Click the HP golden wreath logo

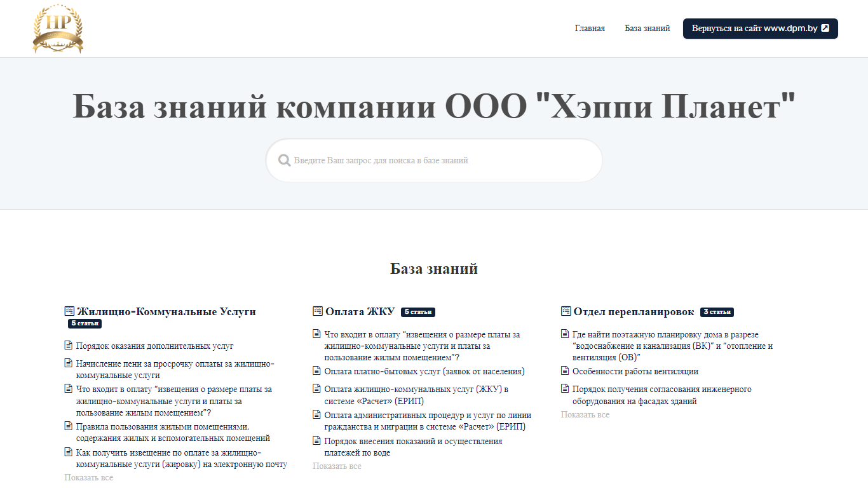(58, 29)
